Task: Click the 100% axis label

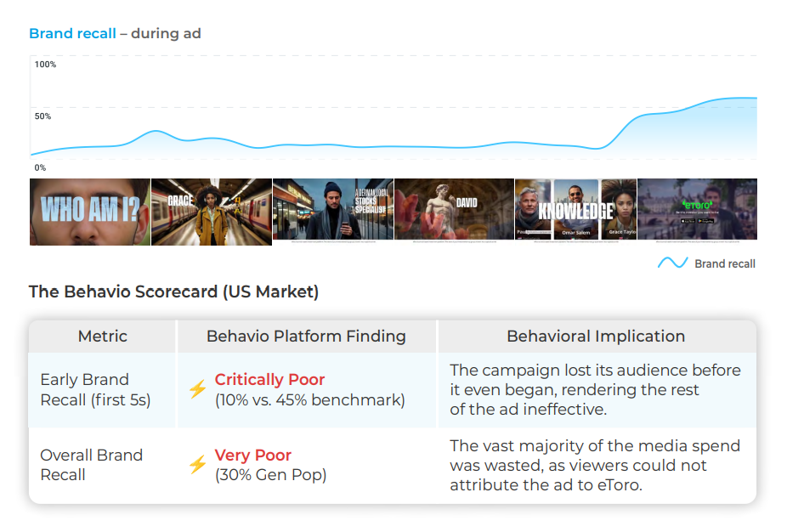Action: click(45, 65)
